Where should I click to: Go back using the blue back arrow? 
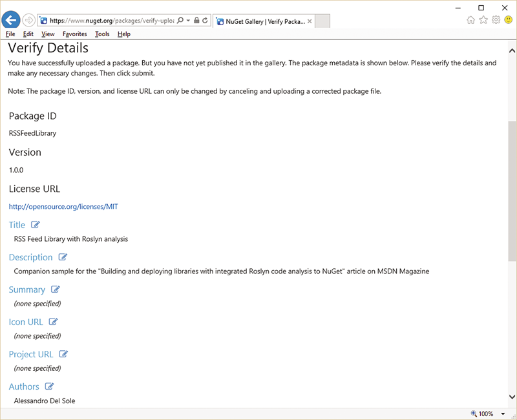[11, 21]
